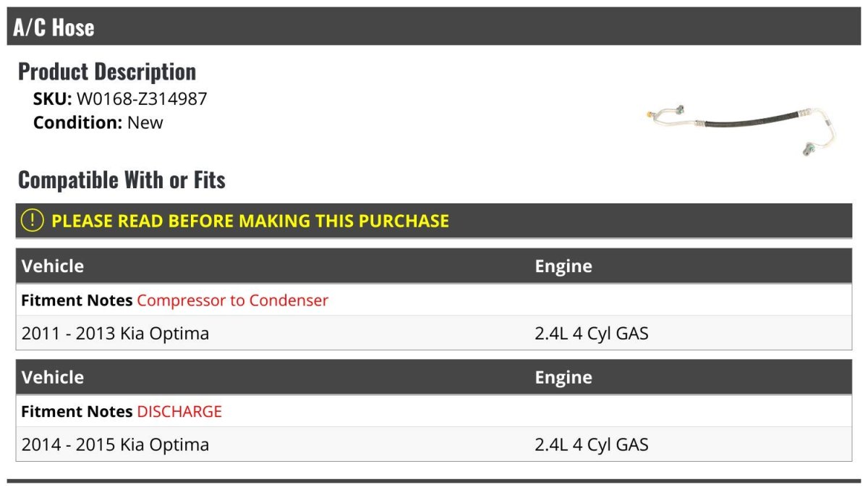Click the Fitment Notes label above DISCHARGE

click(x=77, y=411)
